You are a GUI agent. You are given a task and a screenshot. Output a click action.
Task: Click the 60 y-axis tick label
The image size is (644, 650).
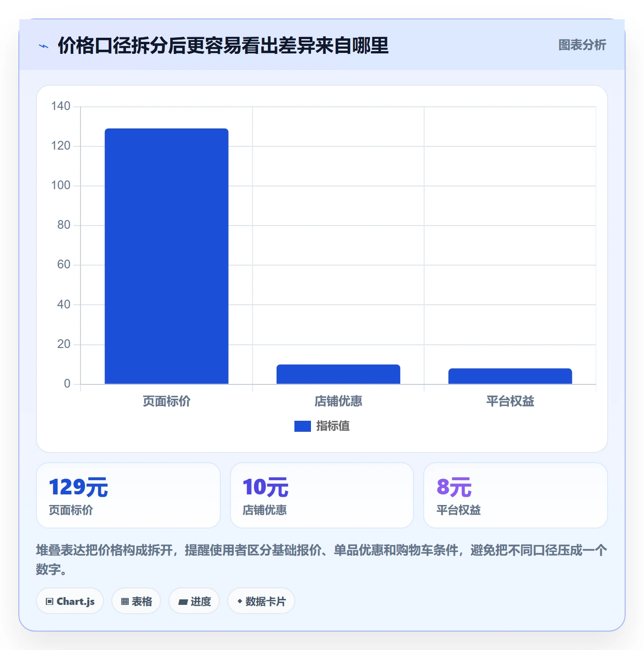click(x=64, y=265)
